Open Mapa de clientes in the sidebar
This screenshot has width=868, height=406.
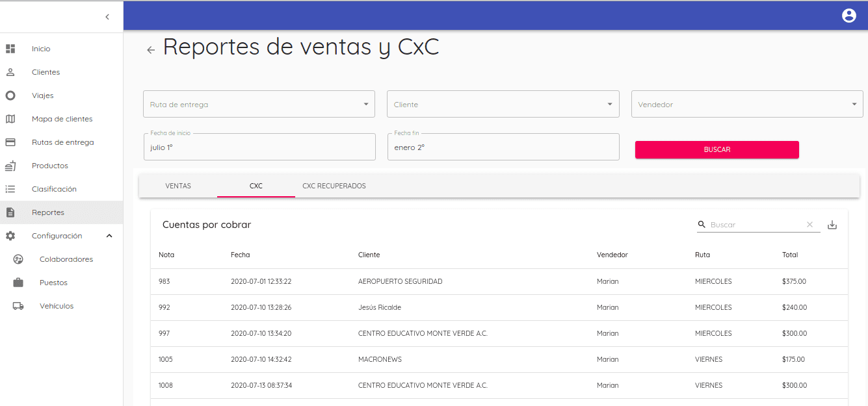(62, 119)
